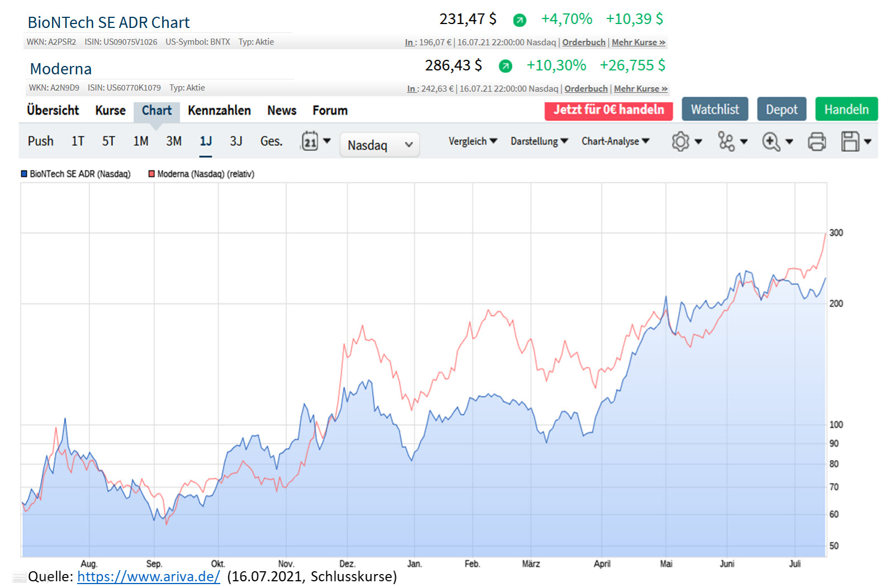Click green arrow icon beside BioNTech price
The image size is (885, 588).
[x=519, y=21]
